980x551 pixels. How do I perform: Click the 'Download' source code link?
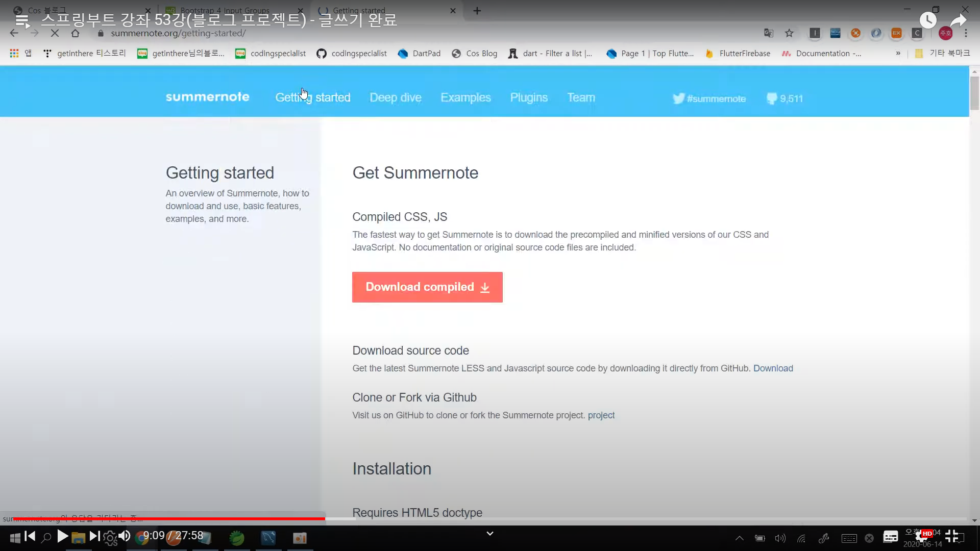point(773,368)
